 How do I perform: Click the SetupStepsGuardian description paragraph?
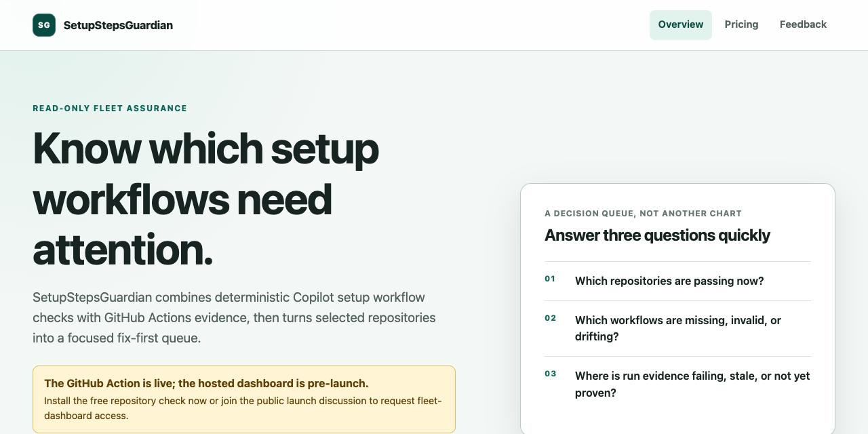(x=234, y=317)
